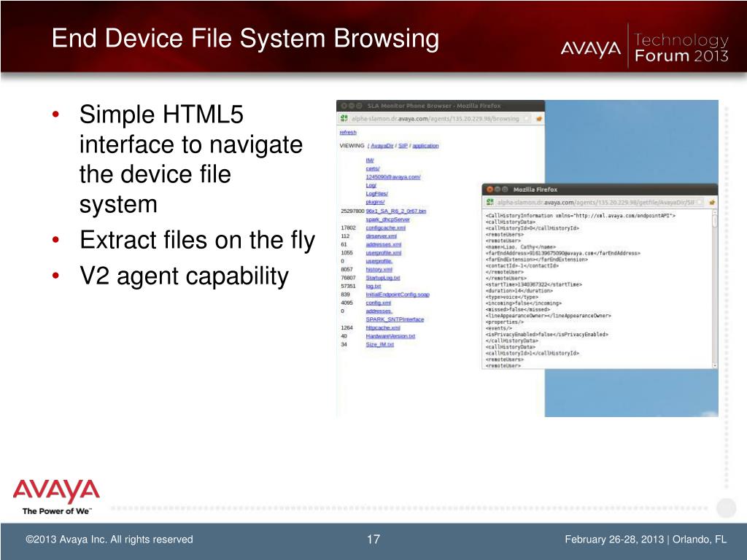Click the name Liao, Cathy XML line
Image resolution: width=747 pixels, height=560 pixels.
click(x=521, y=247)
